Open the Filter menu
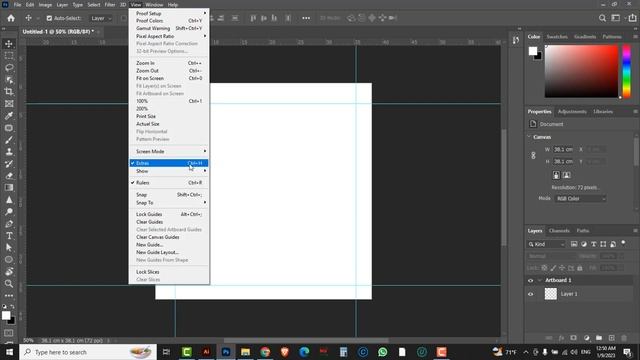 click(x=110, y=5)
